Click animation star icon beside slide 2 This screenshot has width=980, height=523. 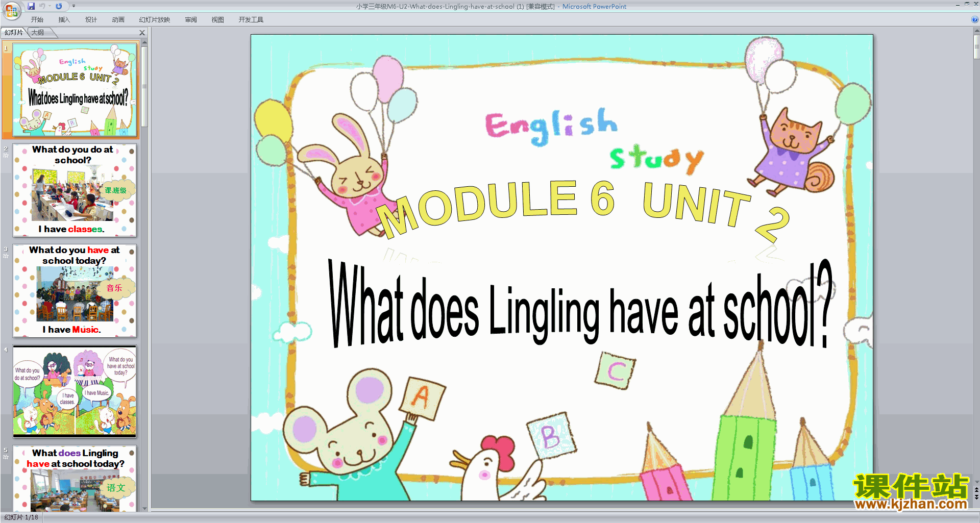[x=6, y=155]
